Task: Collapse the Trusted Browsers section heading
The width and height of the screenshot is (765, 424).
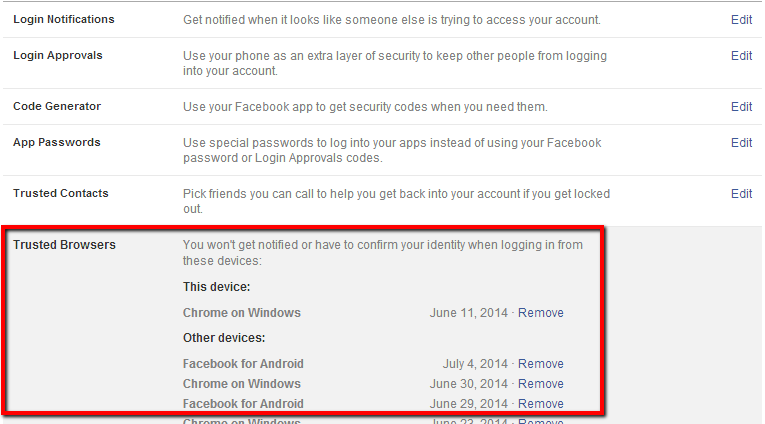Action: (64, 245)
